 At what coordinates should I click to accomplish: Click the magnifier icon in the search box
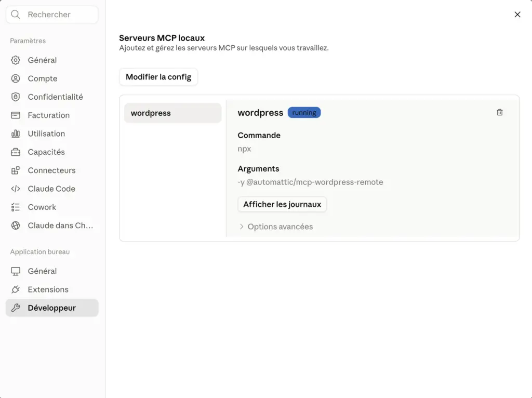click(16, 14)
